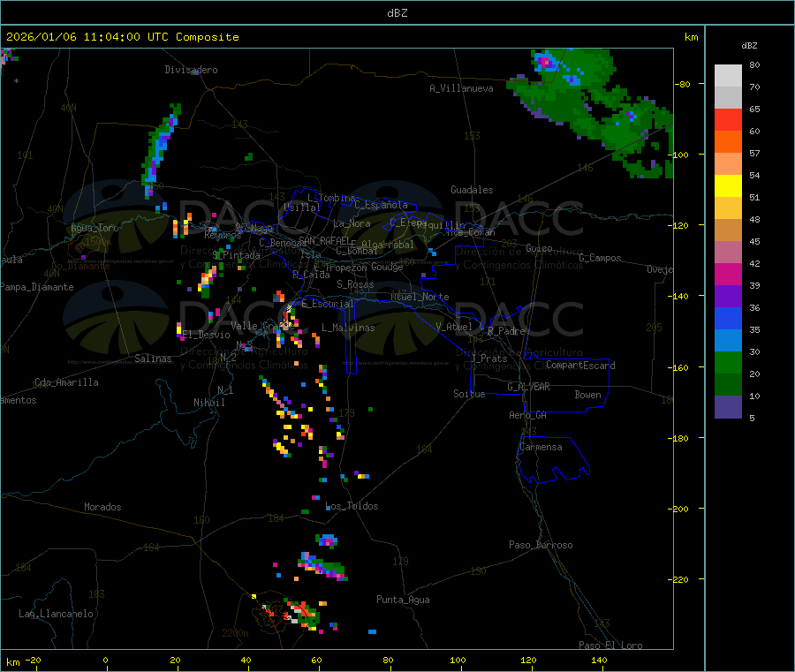795x672 pixels.
Task: Click the Pampa_Diamante map label
Action: point(37,287)
